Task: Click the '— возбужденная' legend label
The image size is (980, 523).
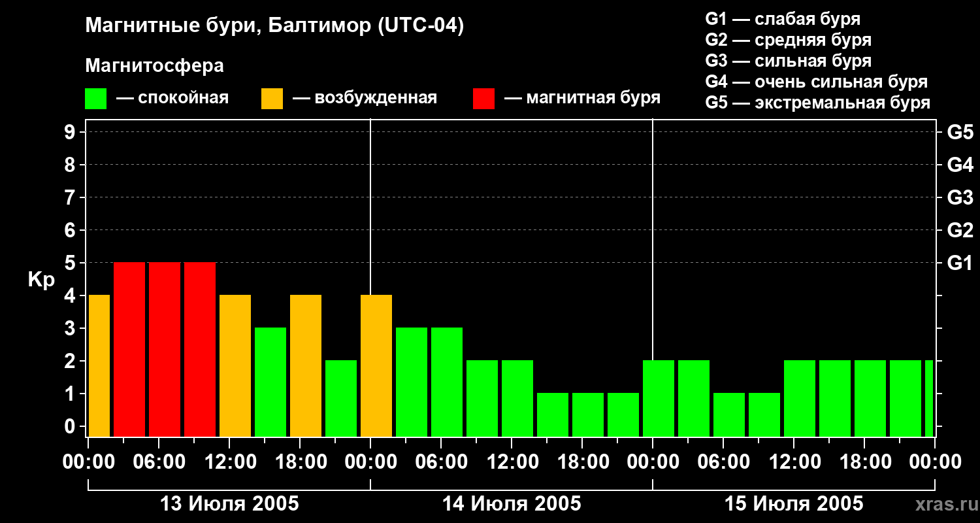Action: [365, 99]
